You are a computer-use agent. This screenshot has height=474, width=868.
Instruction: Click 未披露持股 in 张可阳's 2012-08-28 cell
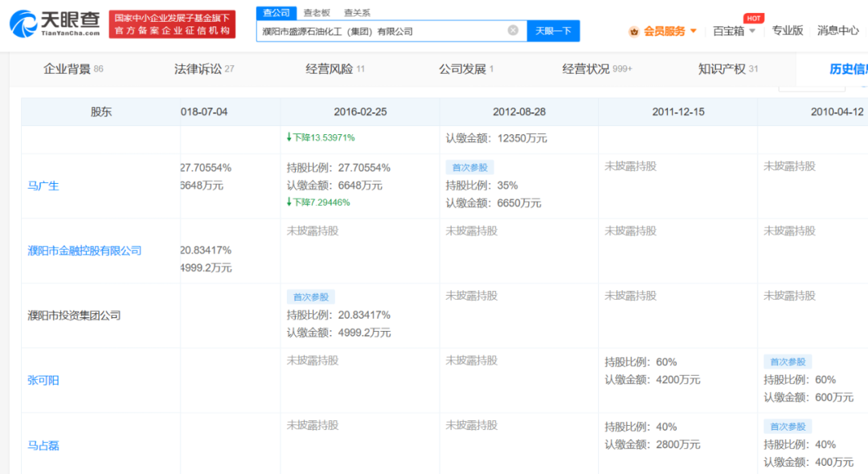[x=472, y=361]
